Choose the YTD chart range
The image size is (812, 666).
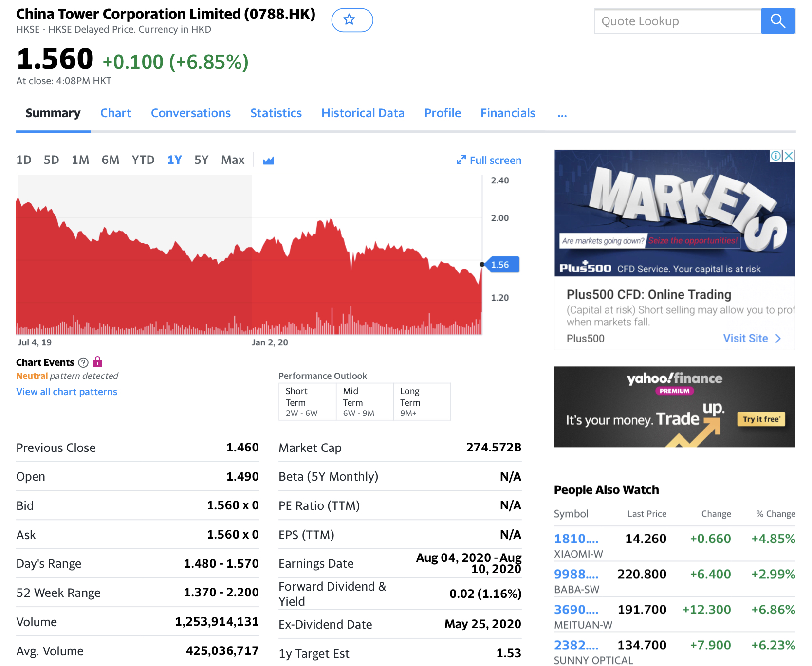[x=143, y=160]
